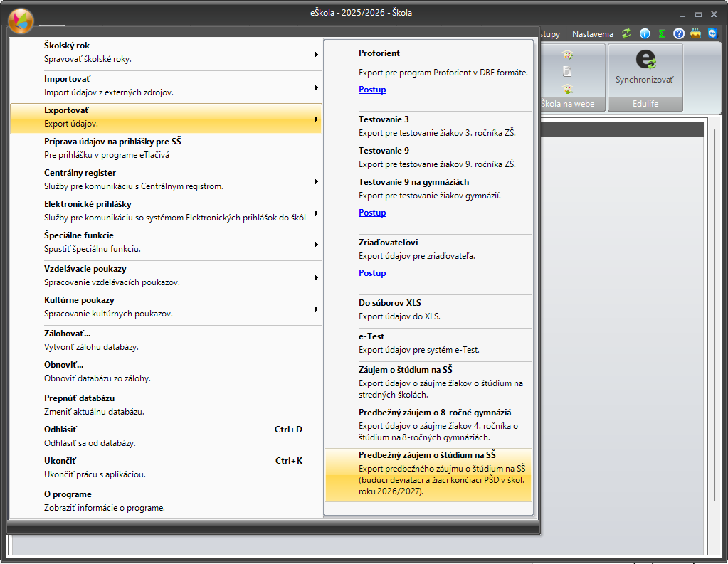The width and height of the screenshot is (728, 564).
Task: Click the green refresh arrows icon
Action: click(626, 33)
